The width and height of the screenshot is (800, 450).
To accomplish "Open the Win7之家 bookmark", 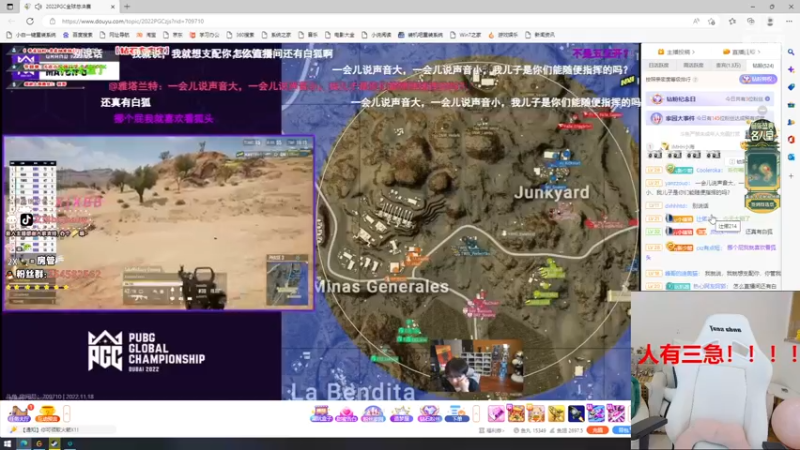I will pyautogui.click(x=465, y=35).
